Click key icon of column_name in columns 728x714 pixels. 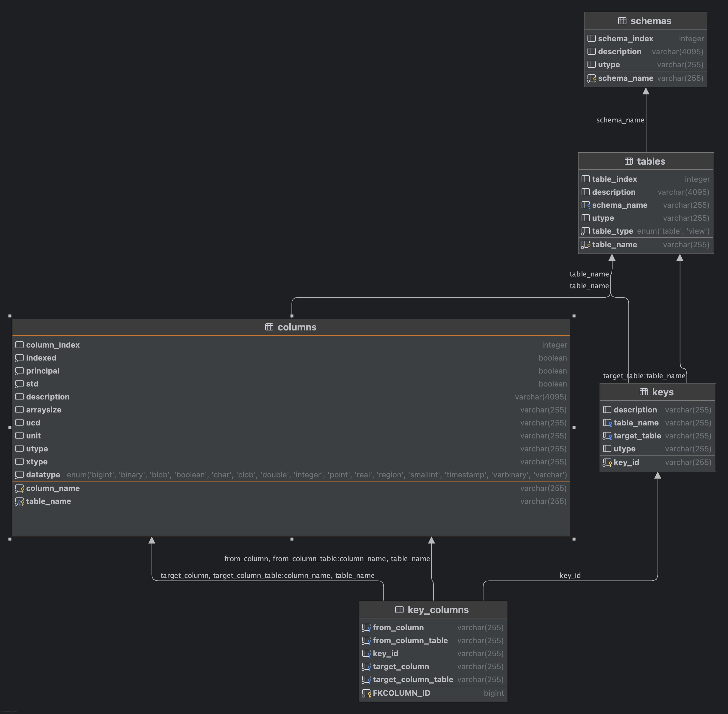19,489
